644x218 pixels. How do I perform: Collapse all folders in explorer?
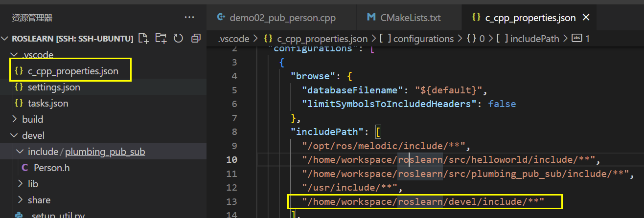(196, 38)
